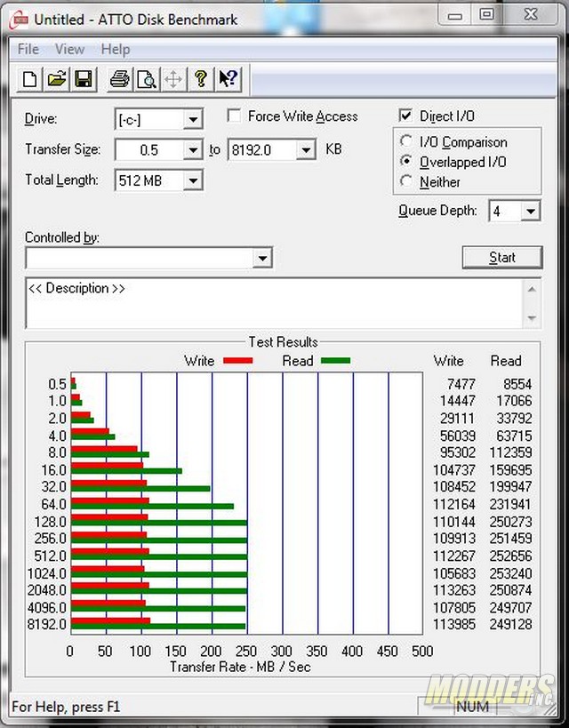Choose the Neither radio option

(406, 181)
